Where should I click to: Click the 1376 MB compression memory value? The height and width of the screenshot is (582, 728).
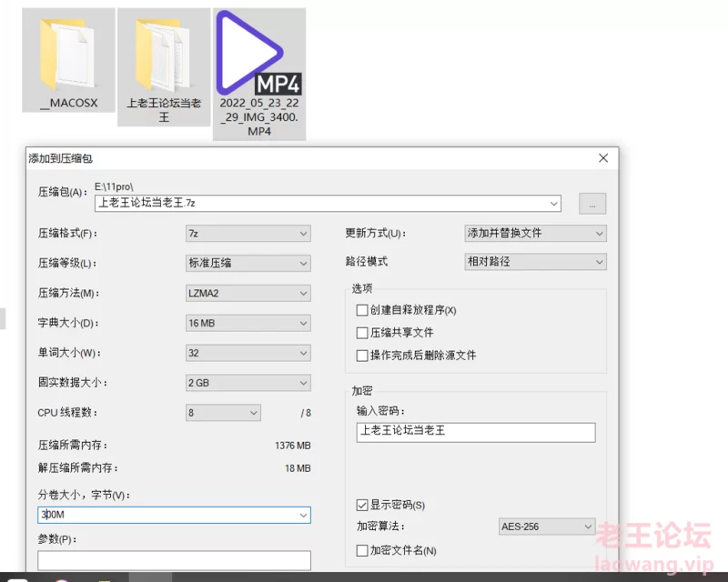tap(292, 446)
